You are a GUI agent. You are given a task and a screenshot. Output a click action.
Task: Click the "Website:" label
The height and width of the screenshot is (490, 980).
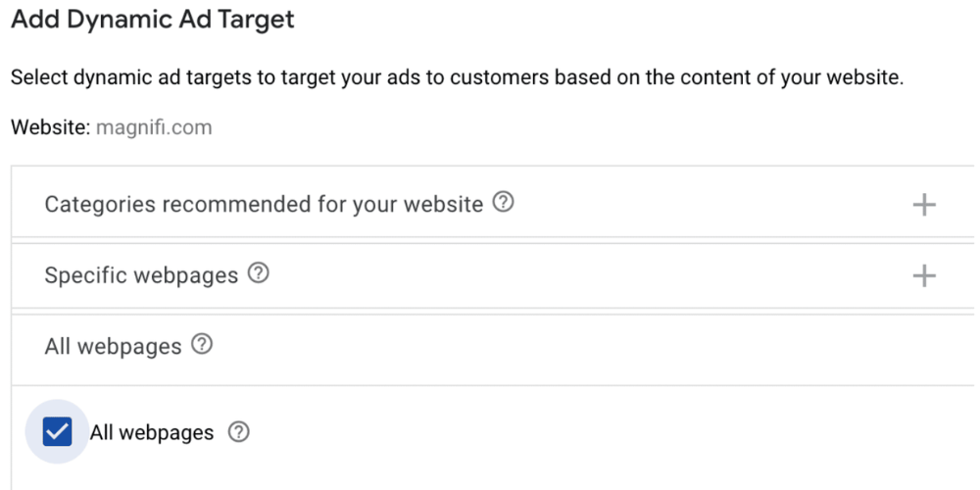50,127
